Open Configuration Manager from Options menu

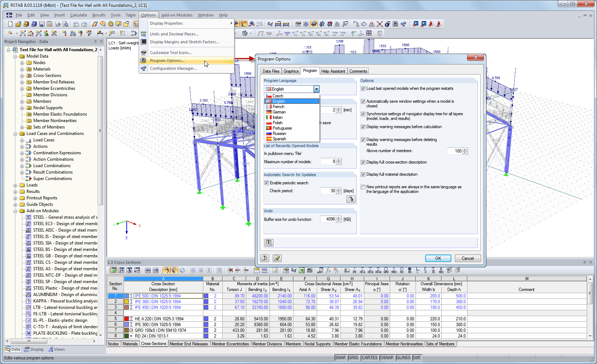click(173, 68)
